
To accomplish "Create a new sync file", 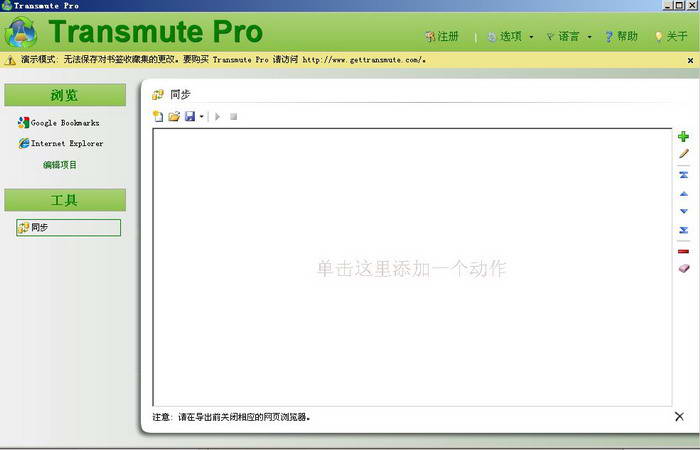I will 158,117.
